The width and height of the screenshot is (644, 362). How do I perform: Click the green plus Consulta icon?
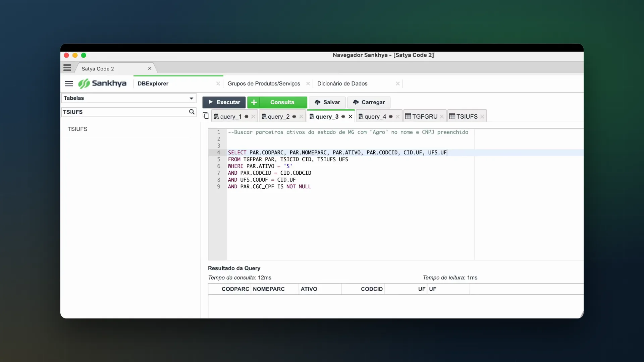254,102
